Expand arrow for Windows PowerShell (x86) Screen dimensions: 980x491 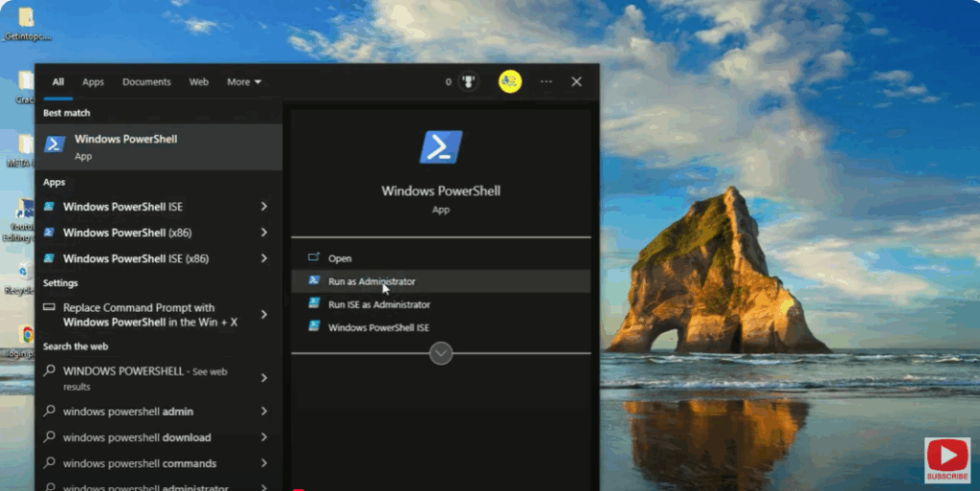point(264,233)
